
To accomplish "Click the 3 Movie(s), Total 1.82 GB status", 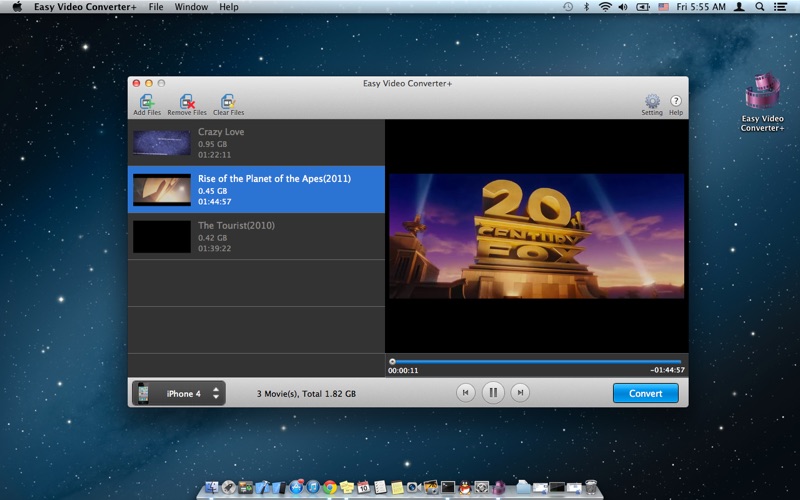I will point(306,394).
